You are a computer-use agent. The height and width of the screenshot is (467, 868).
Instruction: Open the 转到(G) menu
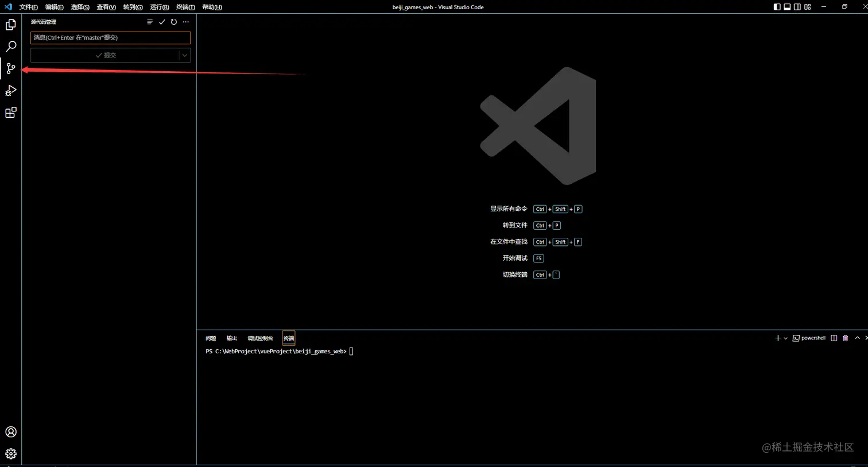pos(133,7)
